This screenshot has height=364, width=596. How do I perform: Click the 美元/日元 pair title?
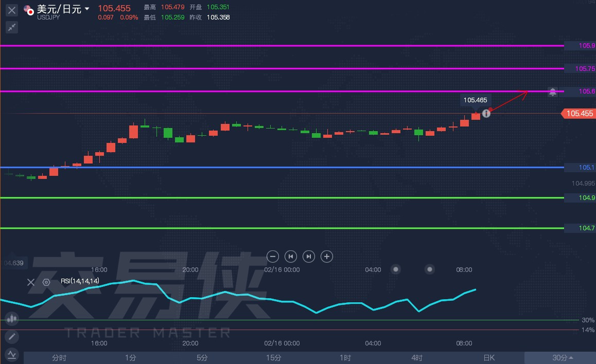point(59,9)
